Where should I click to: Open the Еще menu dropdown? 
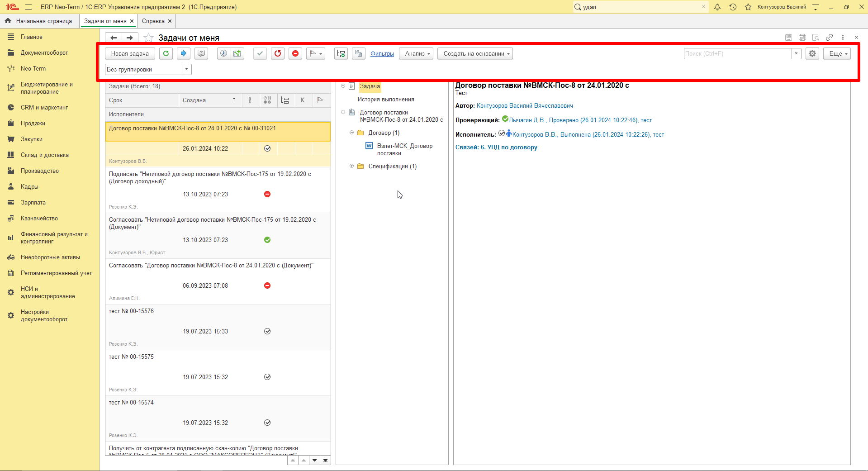coord(837,53)
